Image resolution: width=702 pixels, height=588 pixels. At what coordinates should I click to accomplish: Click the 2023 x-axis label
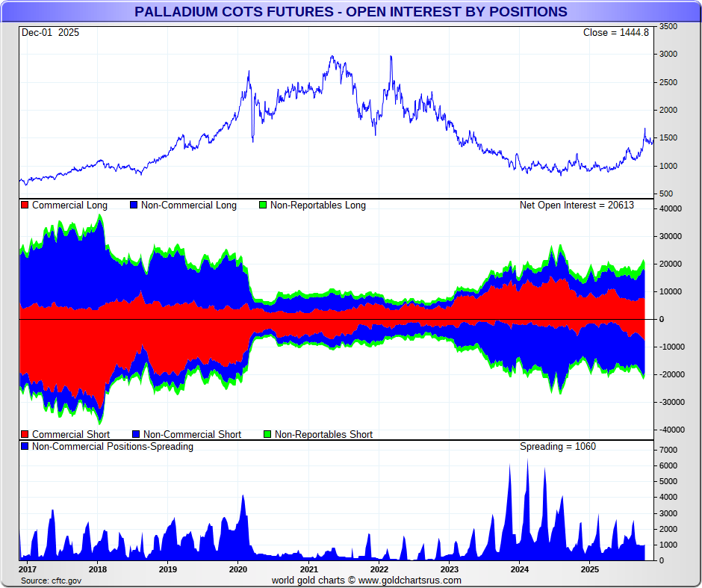450,569
